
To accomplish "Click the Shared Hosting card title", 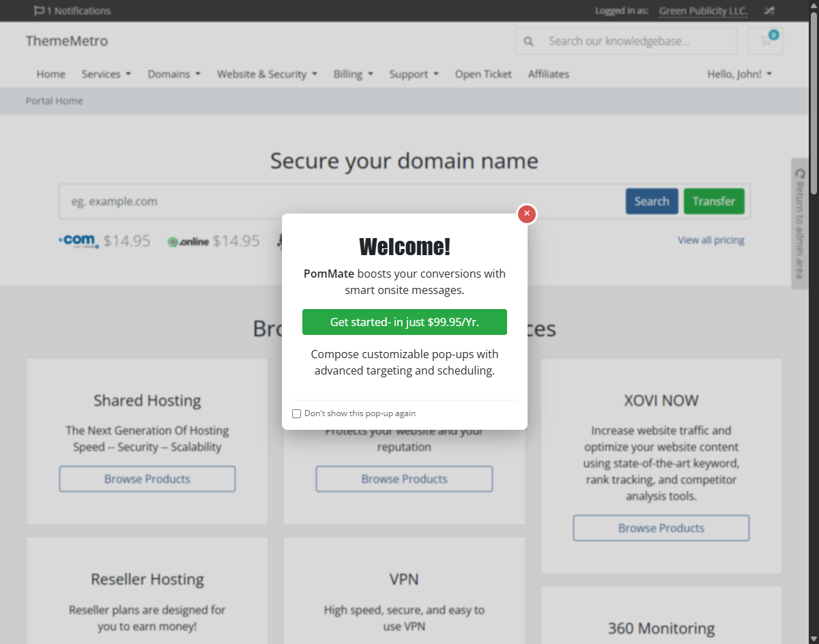I will 147,400.
